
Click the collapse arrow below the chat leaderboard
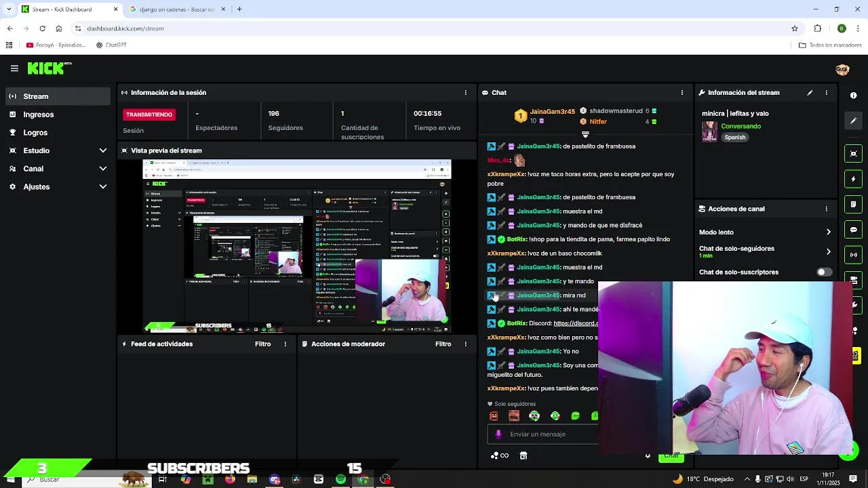click(x=585, y=134)
